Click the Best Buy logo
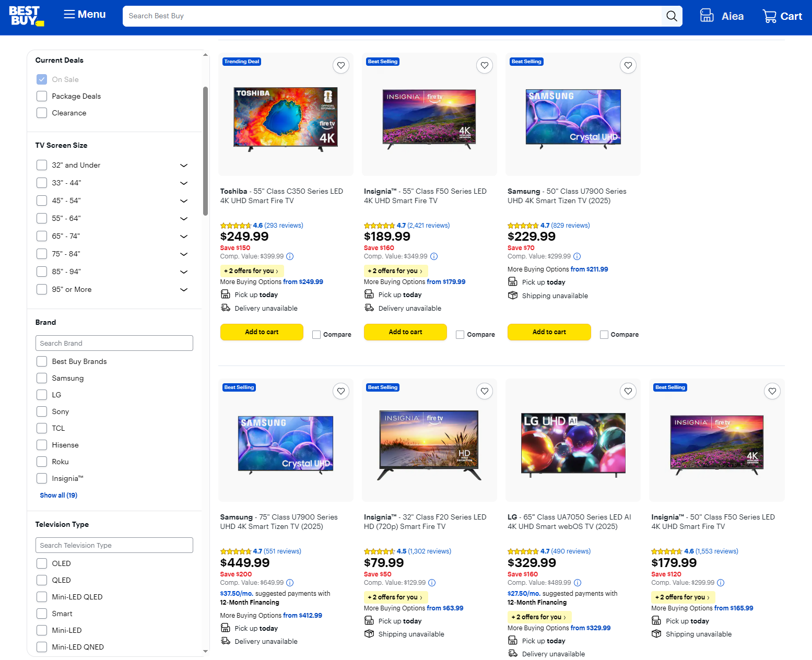 point(27,16)
